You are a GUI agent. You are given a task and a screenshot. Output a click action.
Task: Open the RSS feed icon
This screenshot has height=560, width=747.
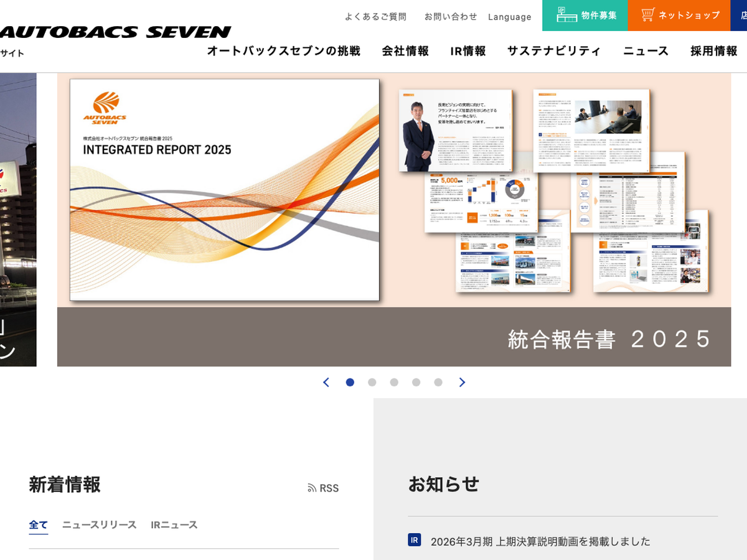[312, 488]
